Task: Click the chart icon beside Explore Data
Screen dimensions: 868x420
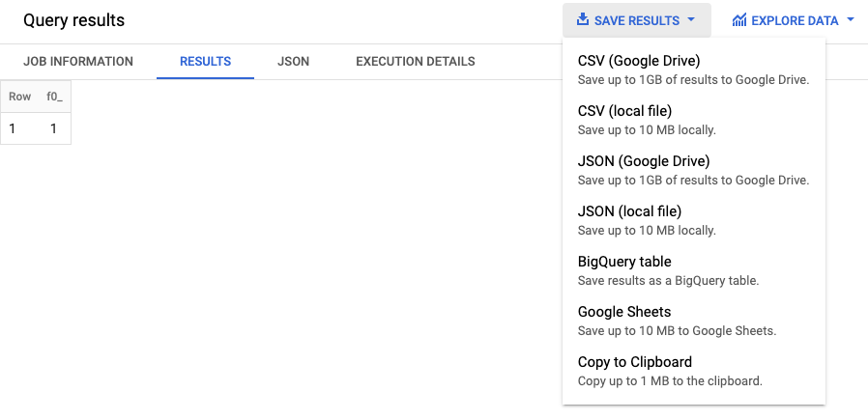Action: 738,20
